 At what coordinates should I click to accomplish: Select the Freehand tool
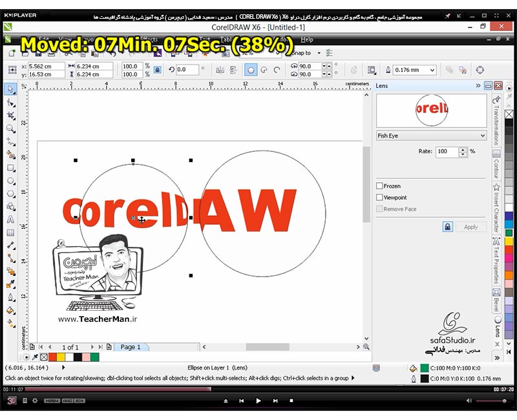[10, 142]
